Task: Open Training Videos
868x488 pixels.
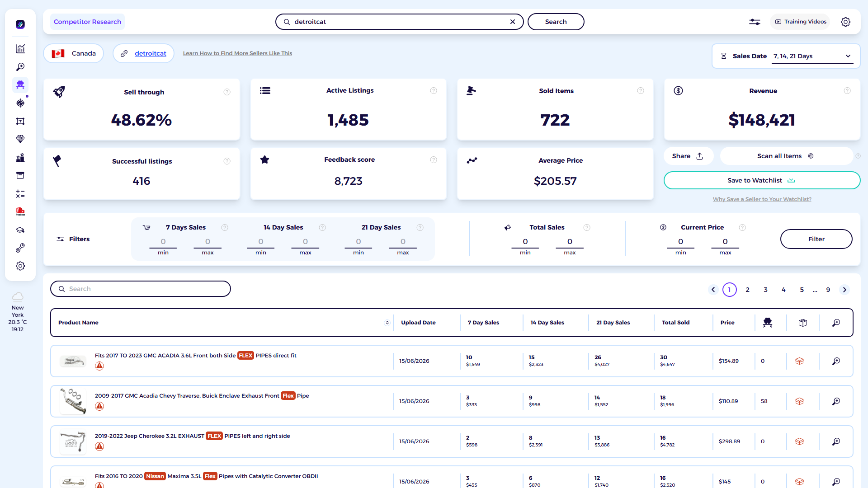Action: click(x=800, y=22)
